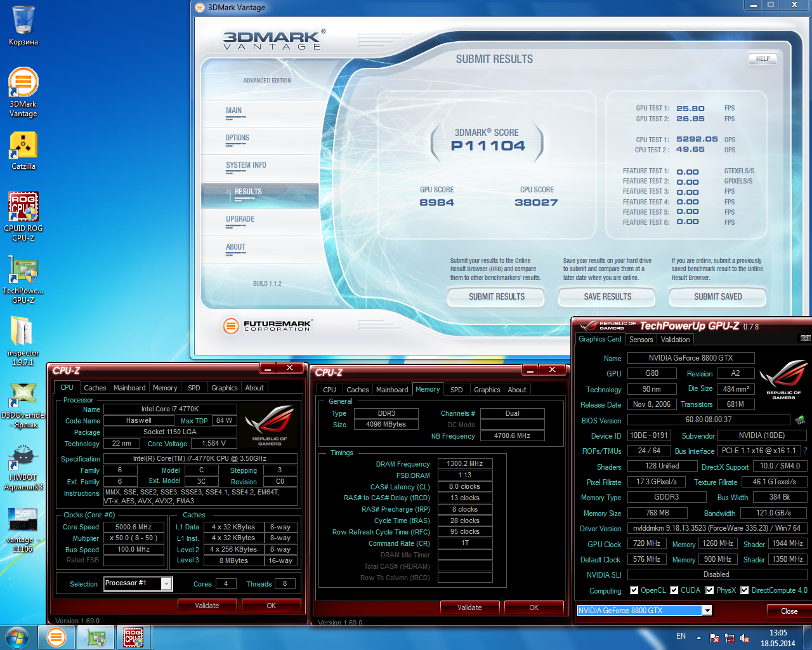Click Validate in right CPU-Z Memory window

469,607
